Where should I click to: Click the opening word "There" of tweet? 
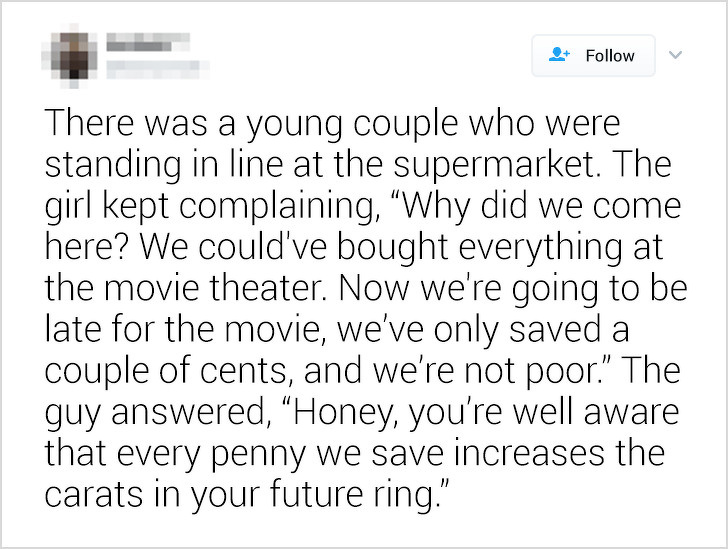pyautogui.click(x=89, y=124)
